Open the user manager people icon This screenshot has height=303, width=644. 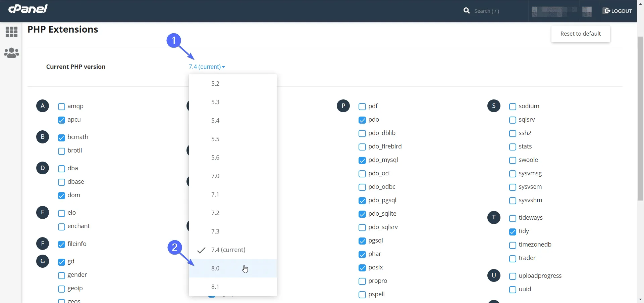click(11, 53)
